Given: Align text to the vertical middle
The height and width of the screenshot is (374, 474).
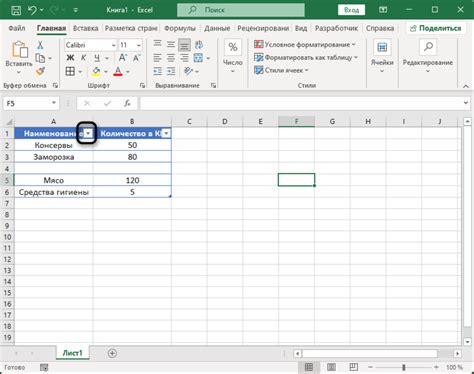Looking at the screenshot, I should pyautogui.click(x=171, y=45).
